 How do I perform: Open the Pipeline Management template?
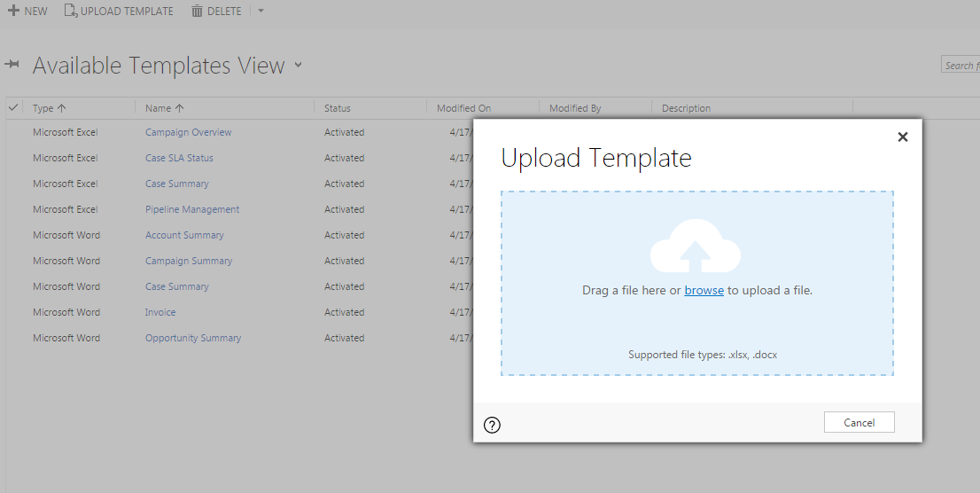coord(192,209)
